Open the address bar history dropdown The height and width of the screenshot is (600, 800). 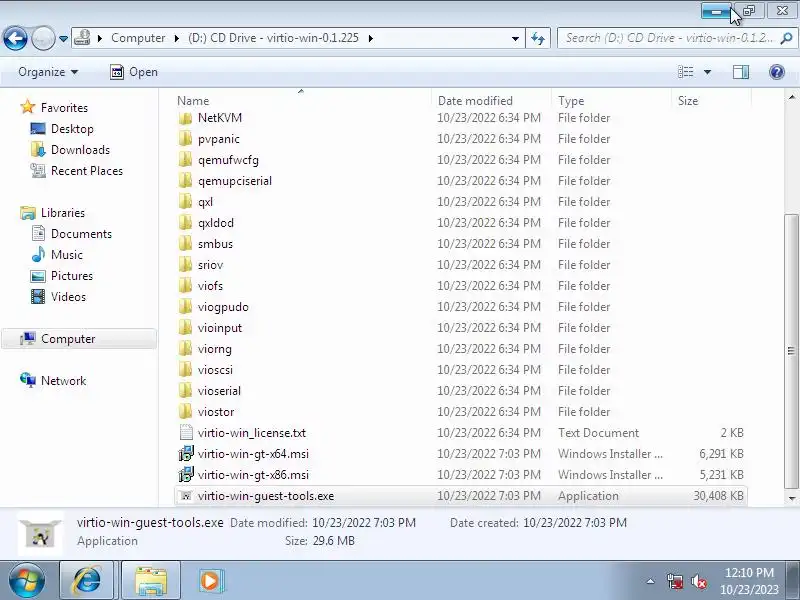515,38
